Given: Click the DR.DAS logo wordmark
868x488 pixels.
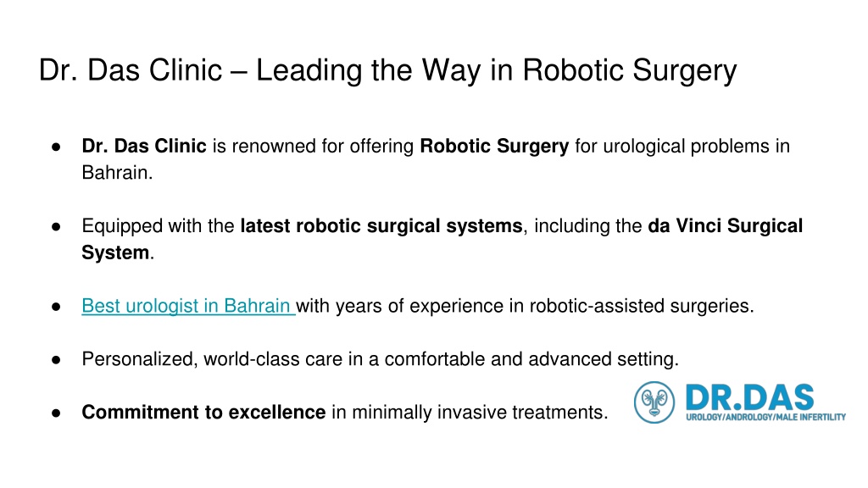Looking at the screenshot, I should tap(749, 397).
